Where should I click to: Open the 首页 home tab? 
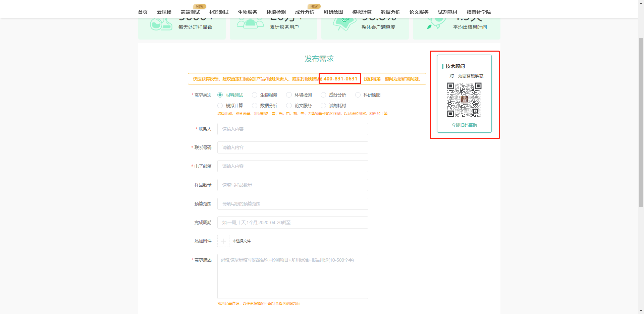143,12
